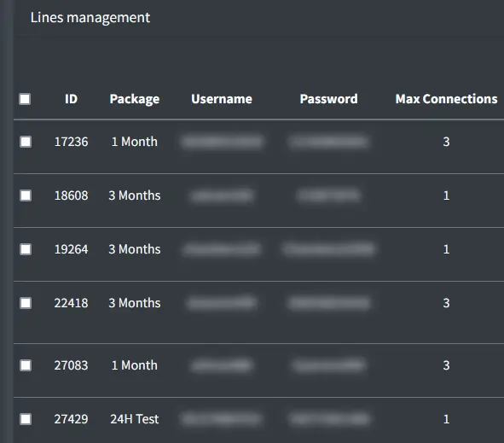This screenshot has width=504, height=443.
Task: Check the box for line 17236
Action: coord(26,142)
